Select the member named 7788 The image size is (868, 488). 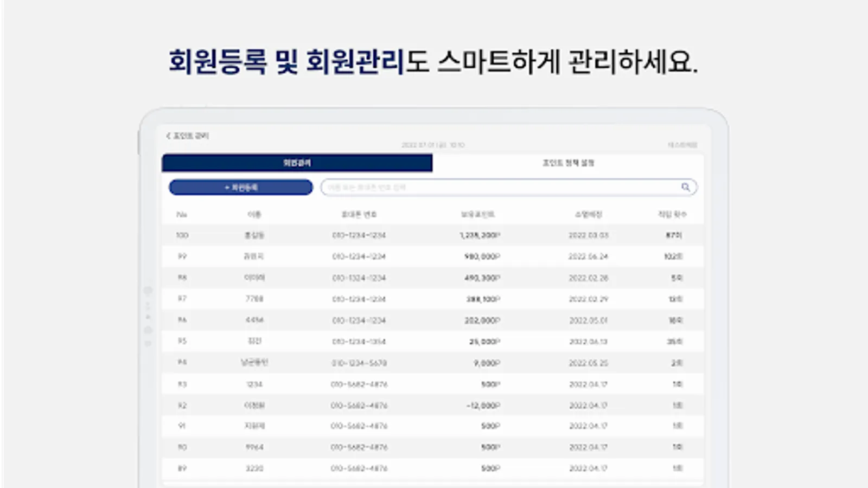coord(254,299)
